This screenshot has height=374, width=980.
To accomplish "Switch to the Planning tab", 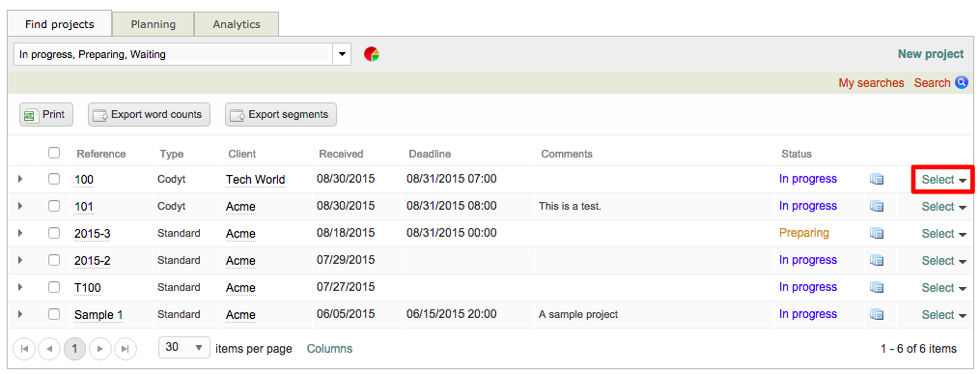I will point(154,24).
